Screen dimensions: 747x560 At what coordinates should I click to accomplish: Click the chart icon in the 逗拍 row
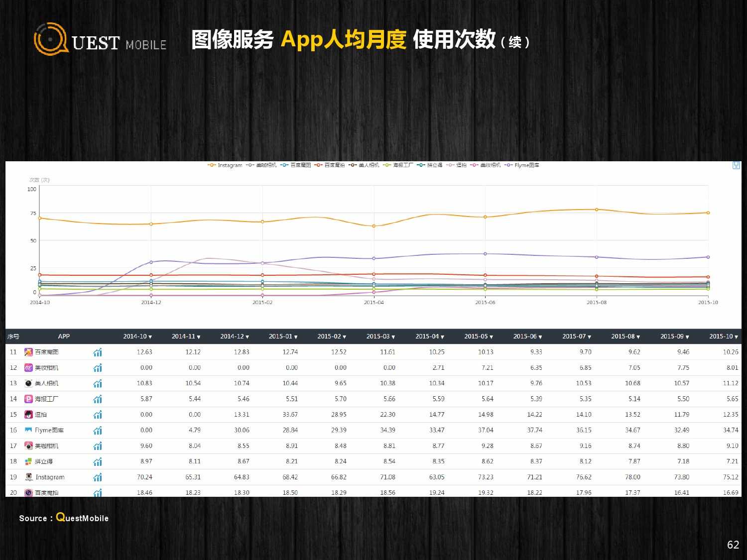point(98,415)
